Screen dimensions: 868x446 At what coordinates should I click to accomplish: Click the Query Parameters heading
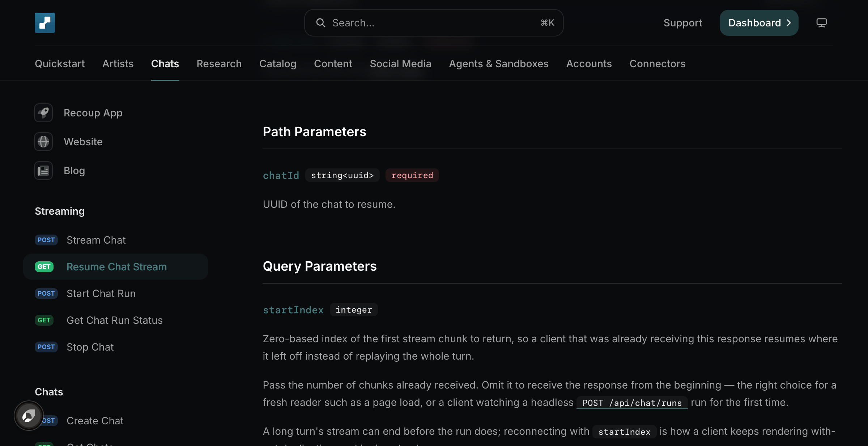click(320, 266)
